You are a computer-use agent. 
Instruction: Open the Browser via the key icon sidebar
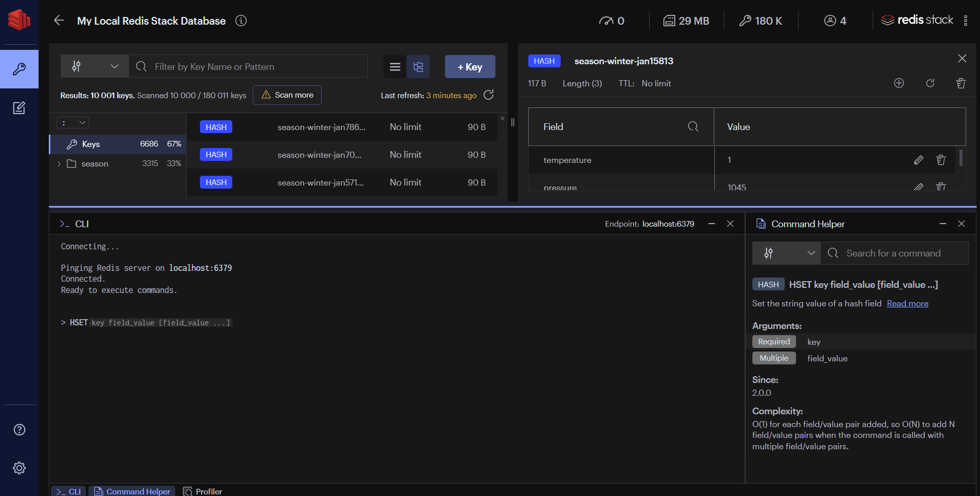(19, 69)
